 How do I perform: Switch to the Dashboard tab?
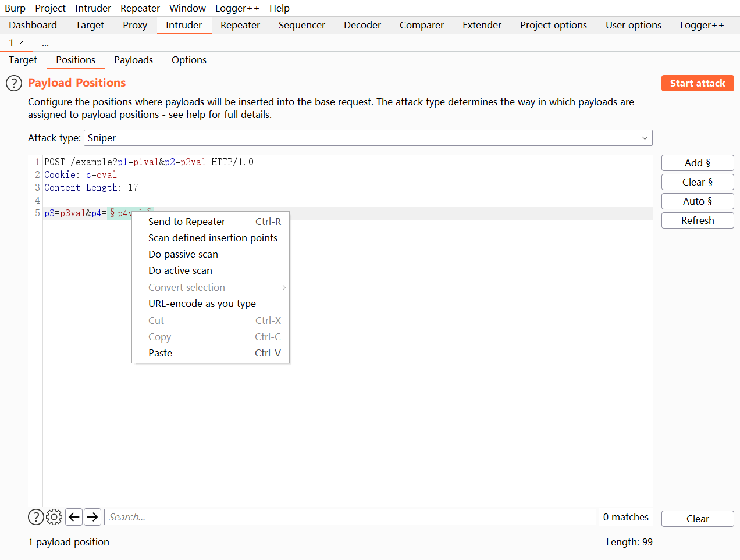click(33, 25)
